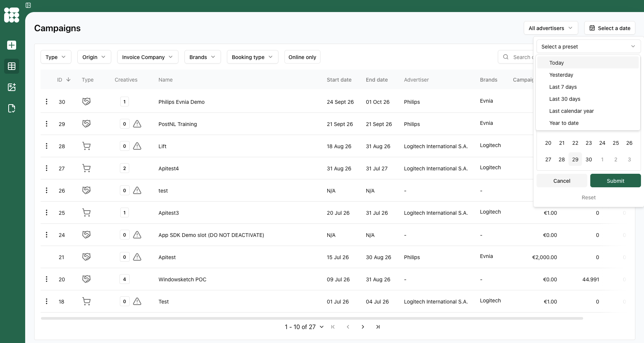Viewport: 644px width, 343px height.
Task: Open the creatives image icon in sidebar
Action: coord(12,87)
